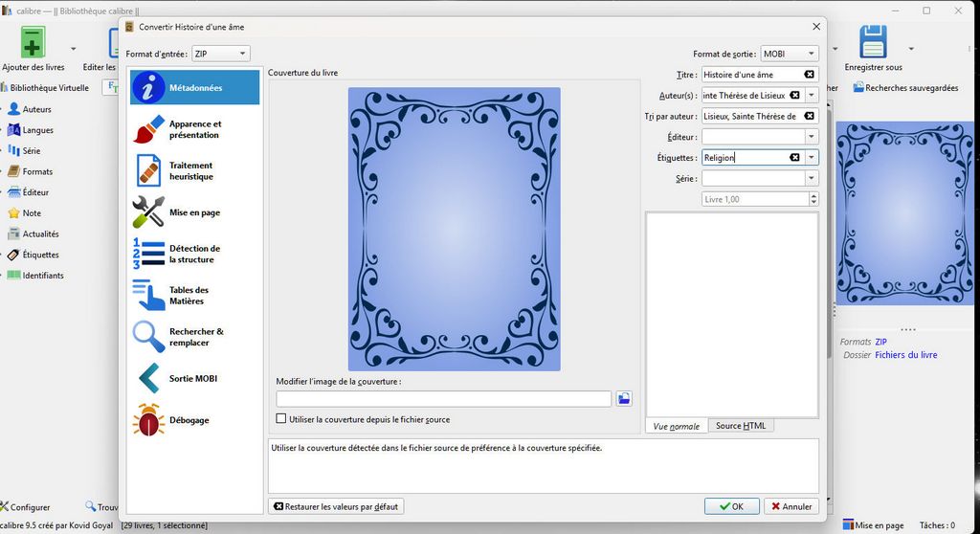Open Détection de la structure

click(x=194, y=254)
